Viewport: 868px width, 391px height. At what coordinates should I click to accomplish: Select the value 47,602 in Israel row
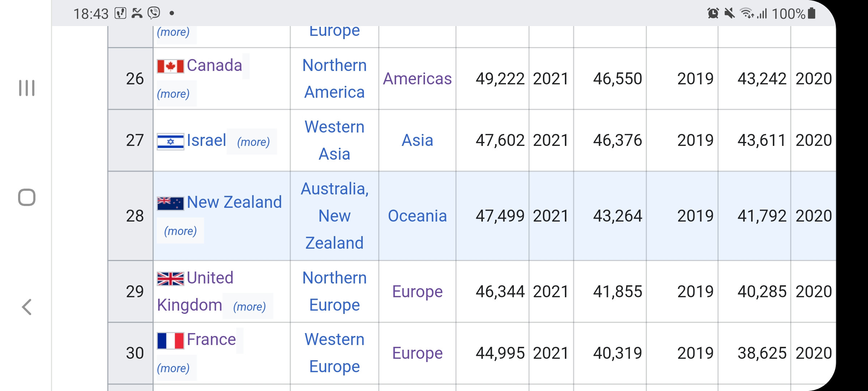[500, 140]
